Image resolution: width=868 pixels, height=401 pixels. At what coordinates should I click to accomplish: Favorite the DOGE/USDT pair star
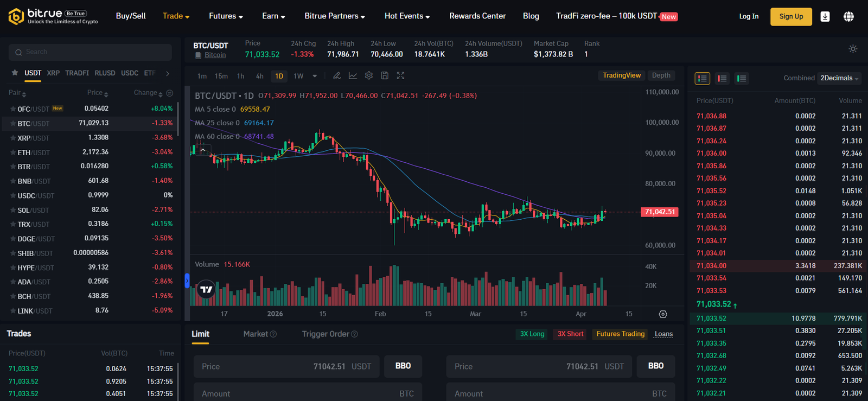point(13,239)
